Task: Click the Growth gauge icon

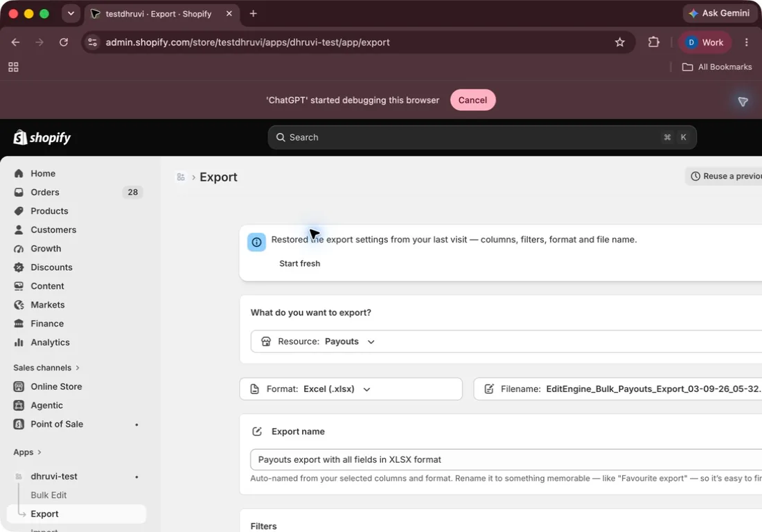Action: [19, 248]
